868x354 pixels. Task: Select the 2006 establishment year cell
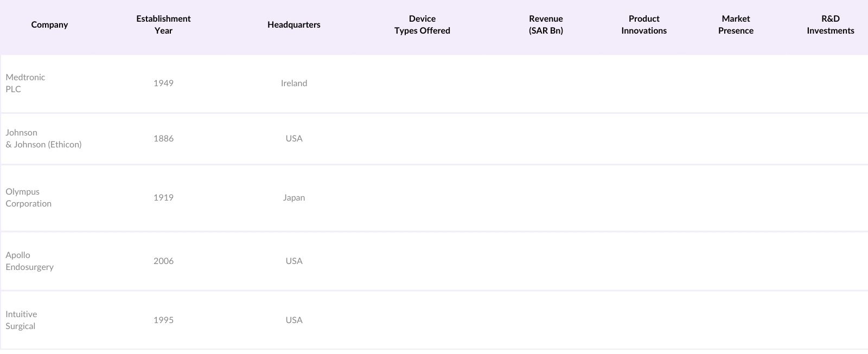tap(163, 261)
